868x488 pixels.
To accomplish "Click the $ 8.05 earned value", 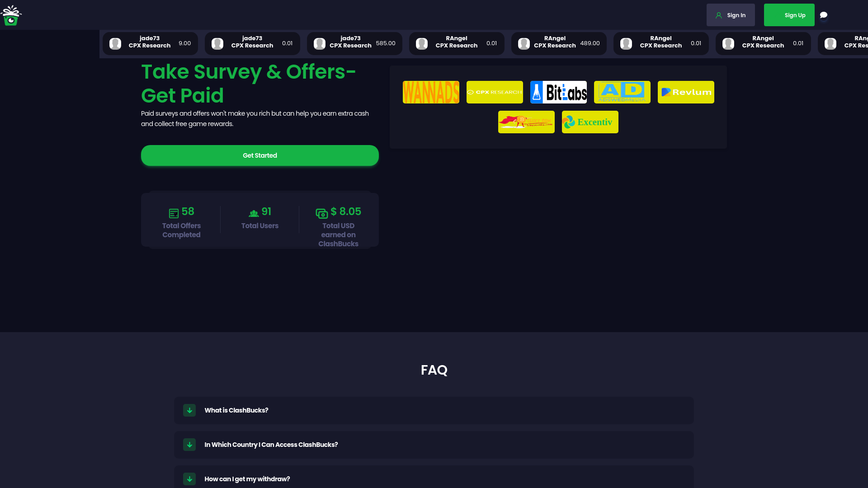I will 346,211.
